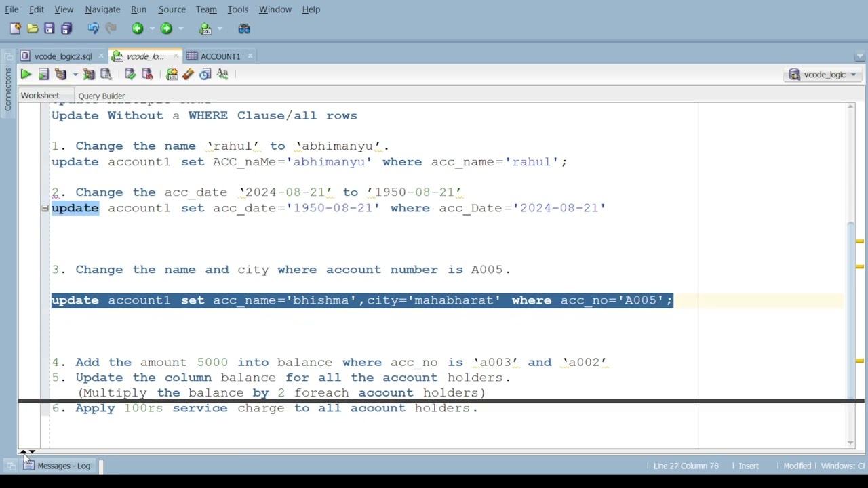
Task: Click the line '6. Apply 100rs service charge'
Action: (x=265, y=408)
